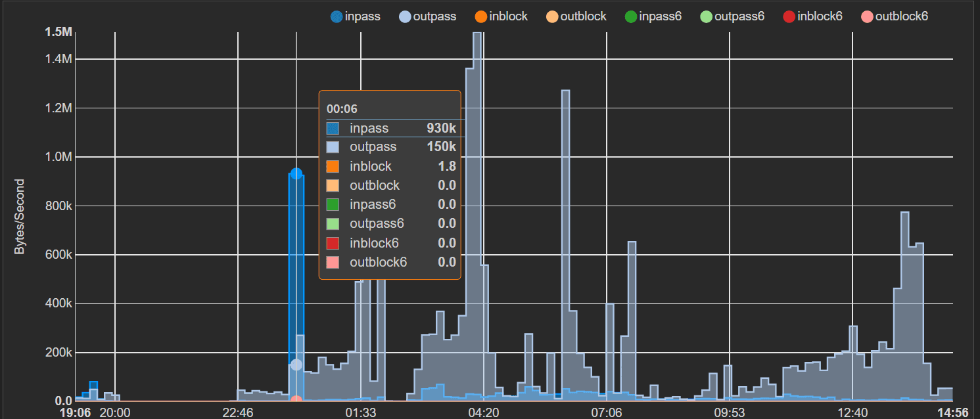Click the green inpass6 legend icon
This screenshot has height=419, width=980.
click(631, 16)
